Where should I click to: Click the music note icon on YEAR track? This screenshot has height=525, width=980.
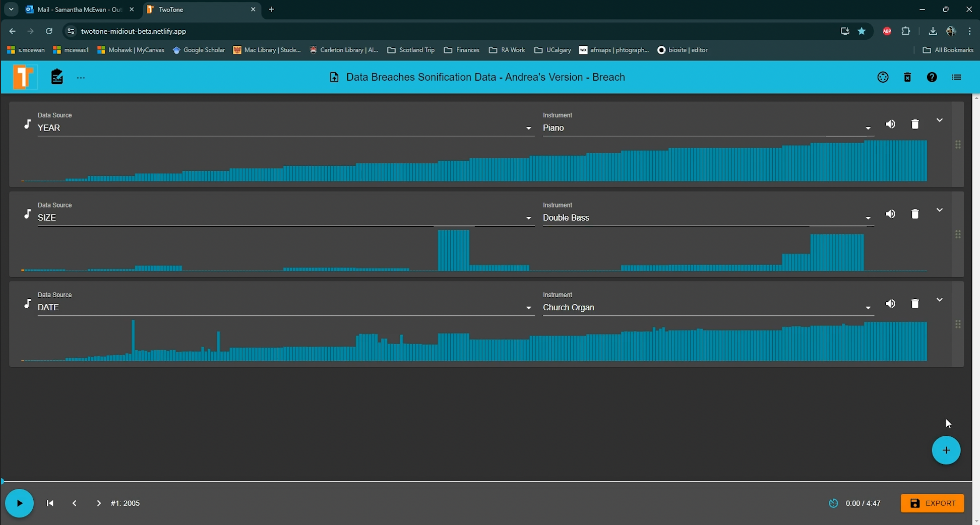27,124
